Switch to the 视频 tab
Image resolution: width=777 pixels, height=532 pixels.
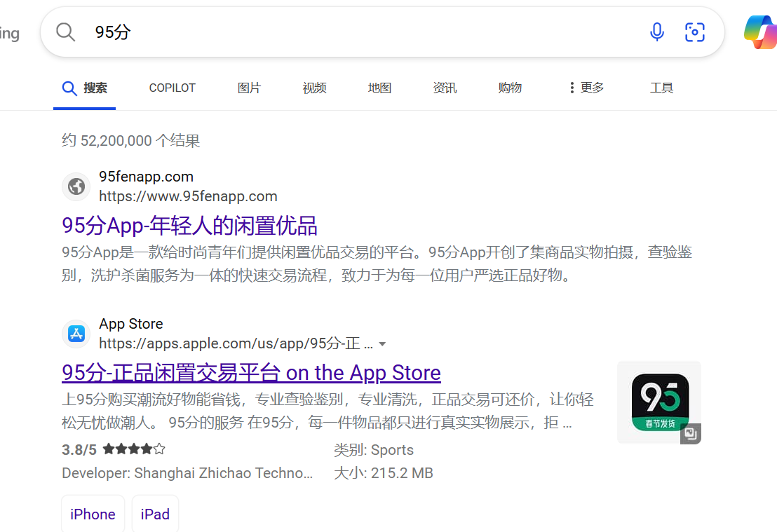pos(315,88)
